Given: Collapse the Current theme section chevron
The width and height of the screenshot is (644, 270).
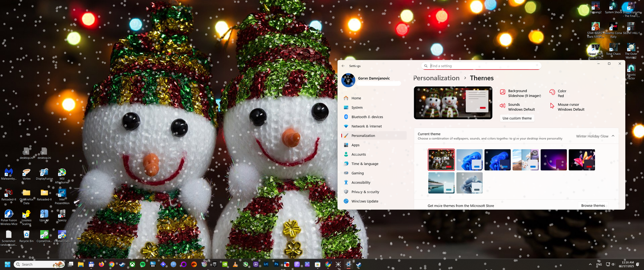Looking at the screenshot, I should pos(613,136).
